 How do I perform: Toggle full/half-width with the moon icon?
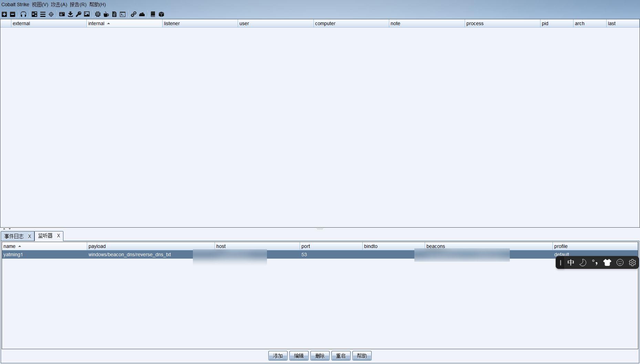coord(583,262)
